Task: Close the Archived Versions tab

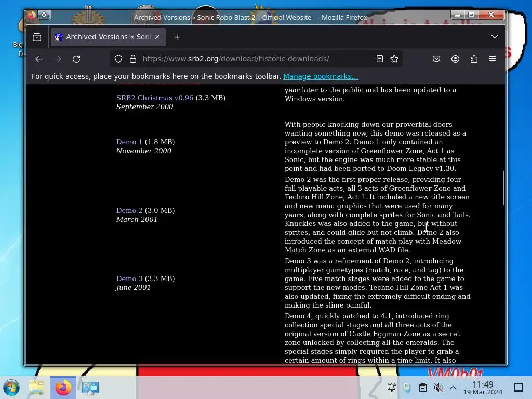Action: tap(157, 37)
